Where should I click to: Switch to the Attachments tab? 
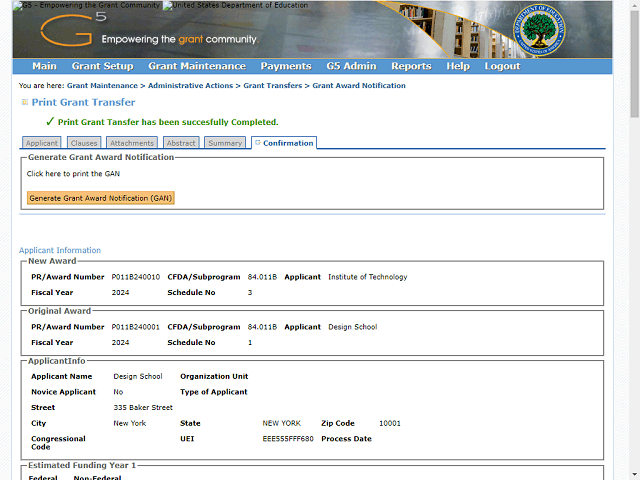132,143
